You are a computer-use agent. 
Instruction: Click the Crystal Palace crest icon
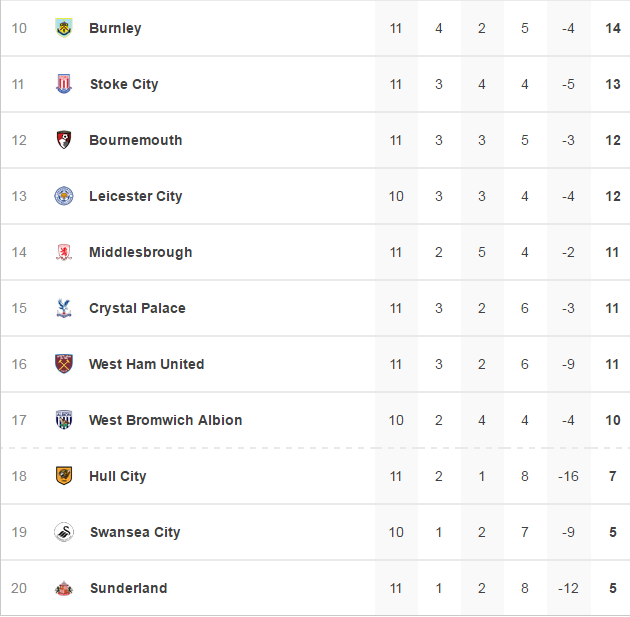[x=64, y=308]
